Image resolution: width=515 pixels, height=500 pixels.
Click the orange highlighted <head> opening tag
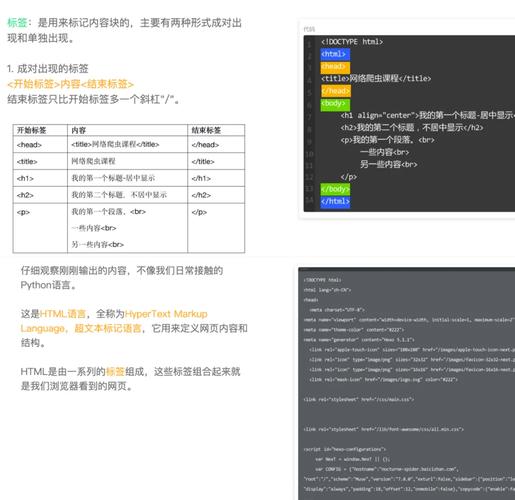pyautogui.click(x=335, y=66)
